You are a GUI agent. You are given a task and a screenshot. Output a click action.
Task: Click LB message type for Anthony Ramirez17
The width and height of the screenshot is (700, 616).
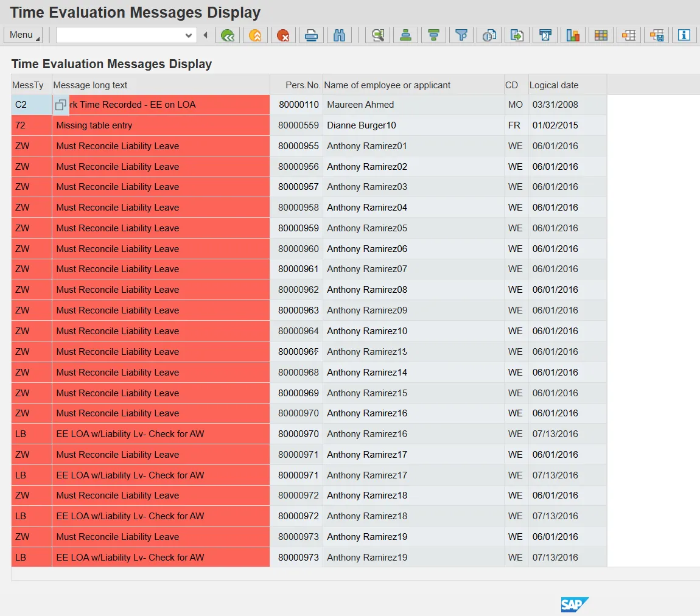click(x=32, y=475)
